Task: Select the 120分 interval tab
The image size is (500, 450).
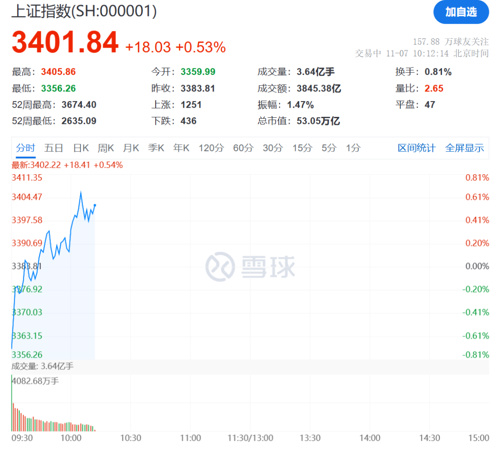Action: [x=211, y=148]
